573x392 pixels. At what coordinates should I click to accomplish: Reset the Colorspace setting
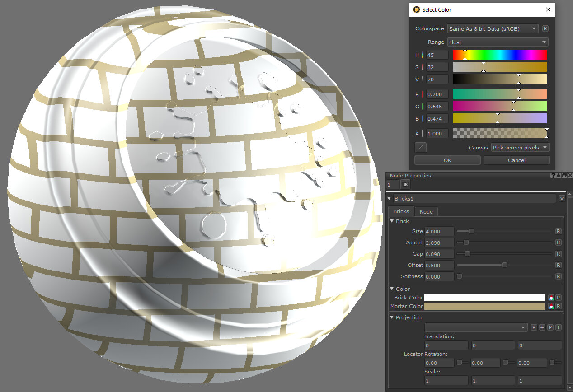[545, 28]
